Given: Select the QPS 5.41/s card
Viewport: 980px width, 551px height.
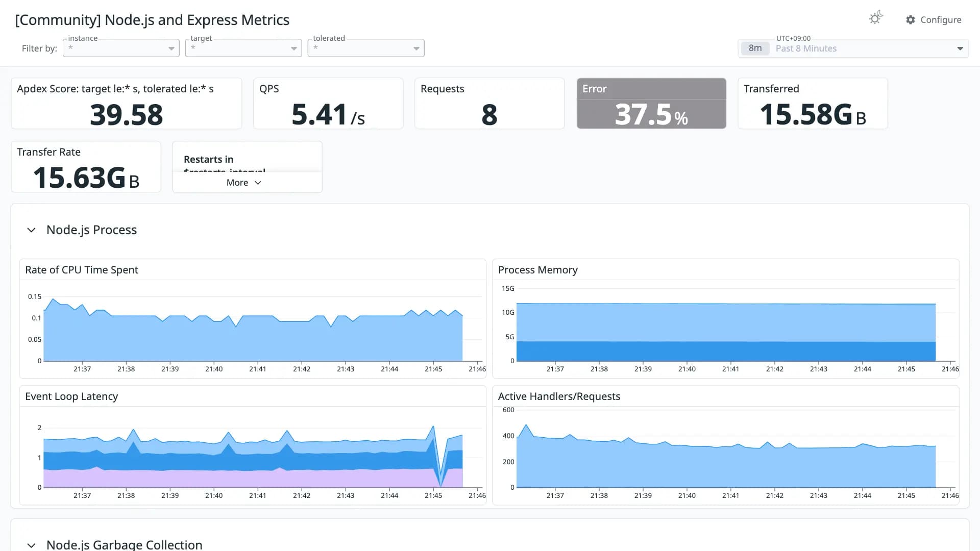Looking at the screenshot, I should pos(328,104).
